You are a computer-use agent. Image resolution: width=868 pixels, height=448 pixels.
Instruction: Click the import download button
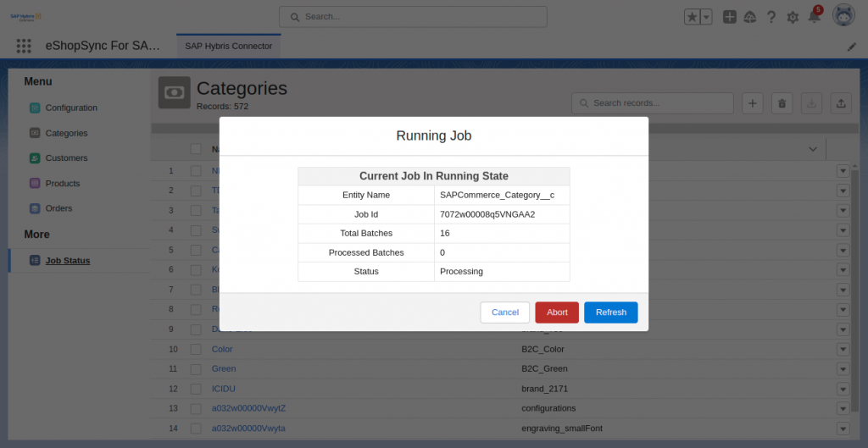811,103
